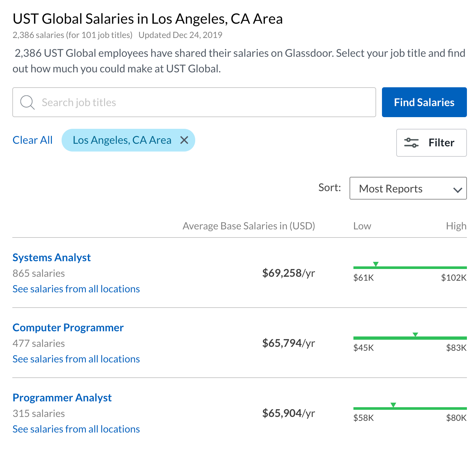
Task: Click the Updated Dec 24, 2019 text
Action: click(180, 35)
